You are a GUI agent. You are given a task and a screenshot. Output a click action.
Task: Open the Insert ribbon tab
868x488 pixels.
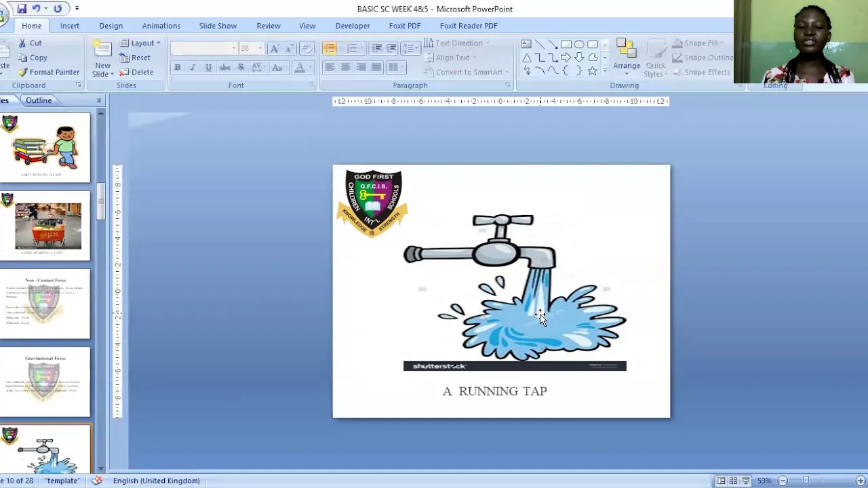69,26
